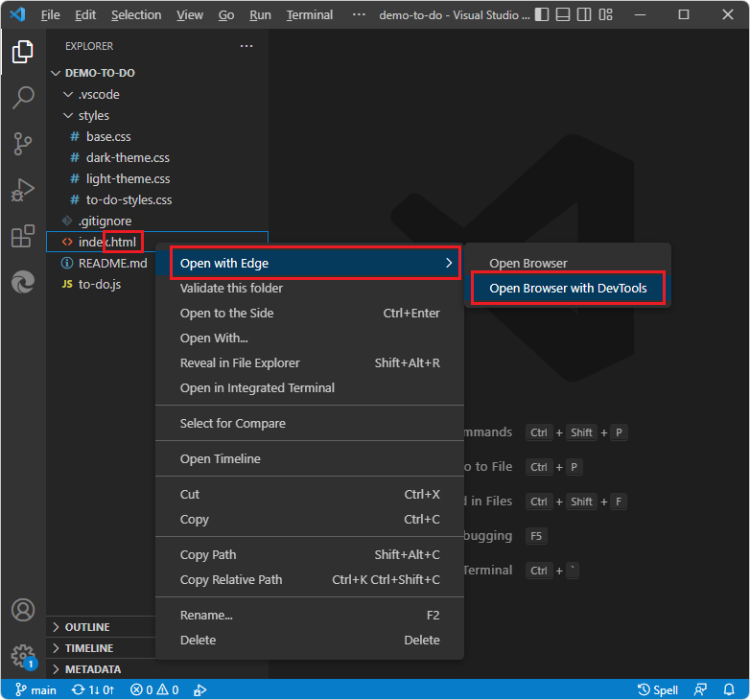The height and width of the screenshot is (700, 750).
Task: Choose Cut in context menu
Action: (310, 494)
